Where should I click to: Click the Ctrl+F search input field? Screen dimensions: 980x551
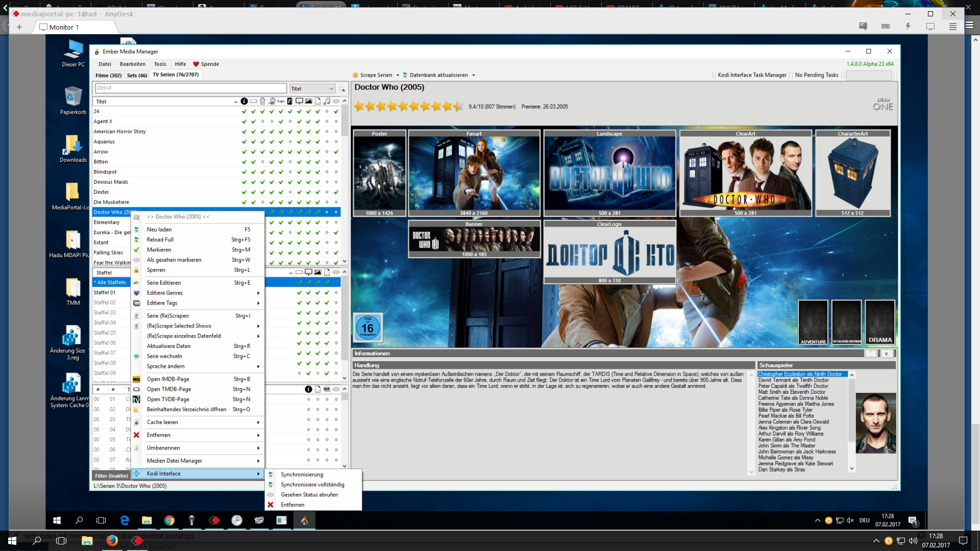click(191, 88)
